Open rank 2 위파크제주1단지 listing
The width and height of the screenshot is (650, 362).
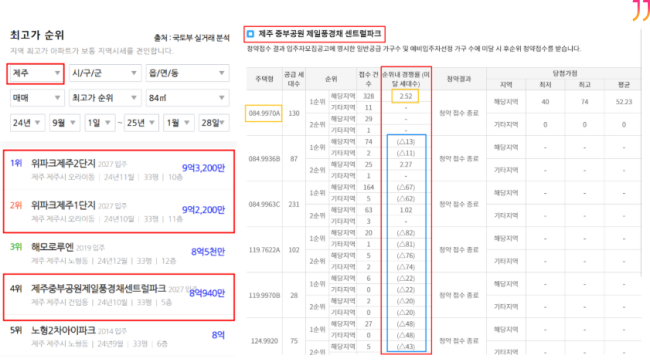pos(119,211)
